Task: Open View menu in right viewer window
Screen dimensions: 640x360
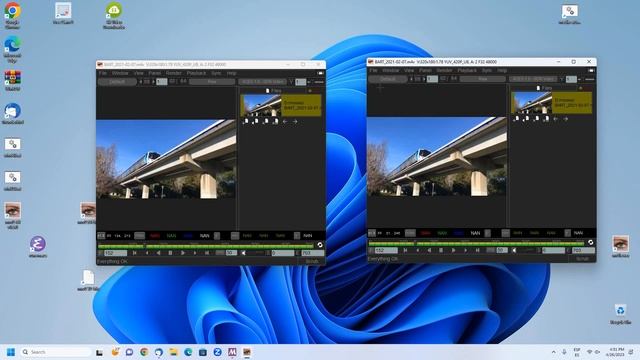Action: (x=409, y=71)
